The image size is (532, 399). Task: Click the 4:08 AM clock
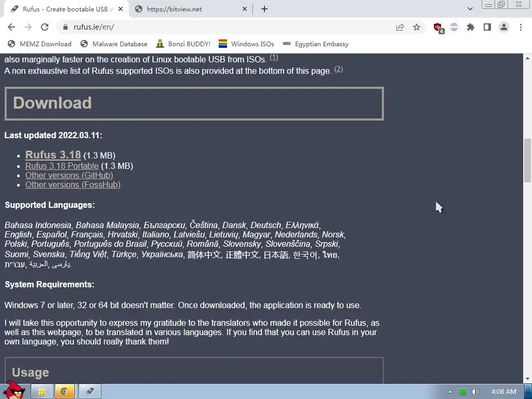click(503, 392)
